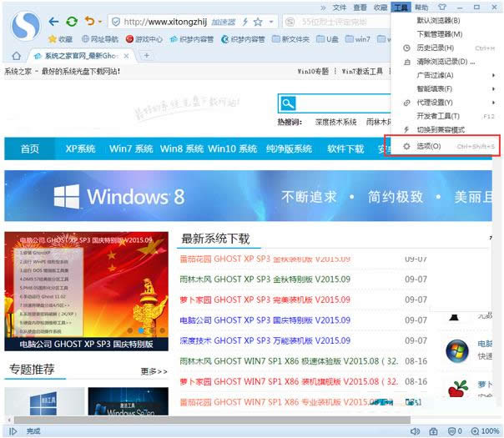Open the Win10 系统 navigation tab
504x438 pixels.
click(232, 149)
